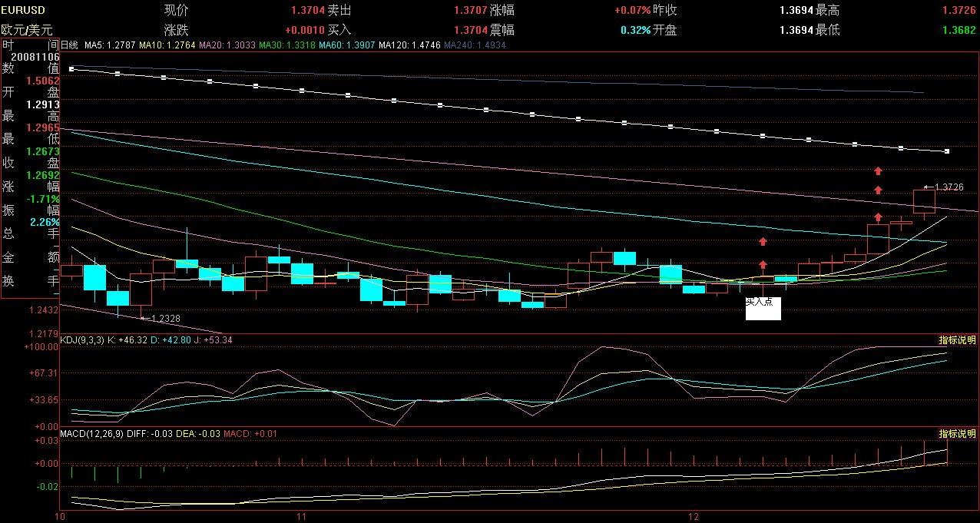The image size is (980, 523).
Task: Click the close price 1.2692 in info panel
Action: click(x=43, y=175)
